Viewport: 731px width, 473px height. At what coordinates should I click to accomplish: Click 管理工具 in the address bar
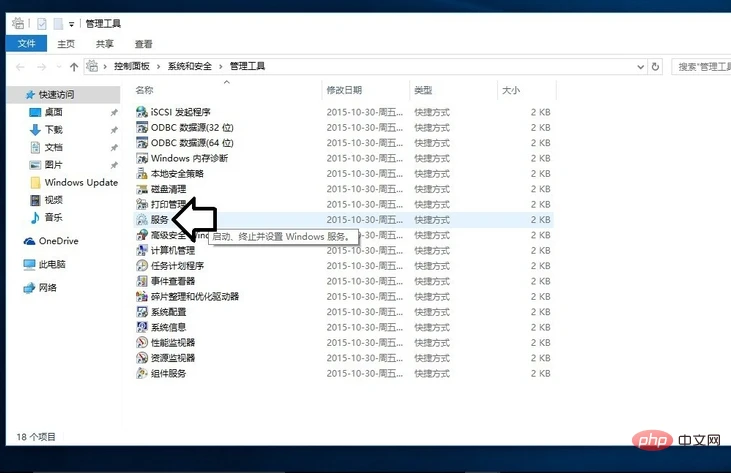coord(247,66)
